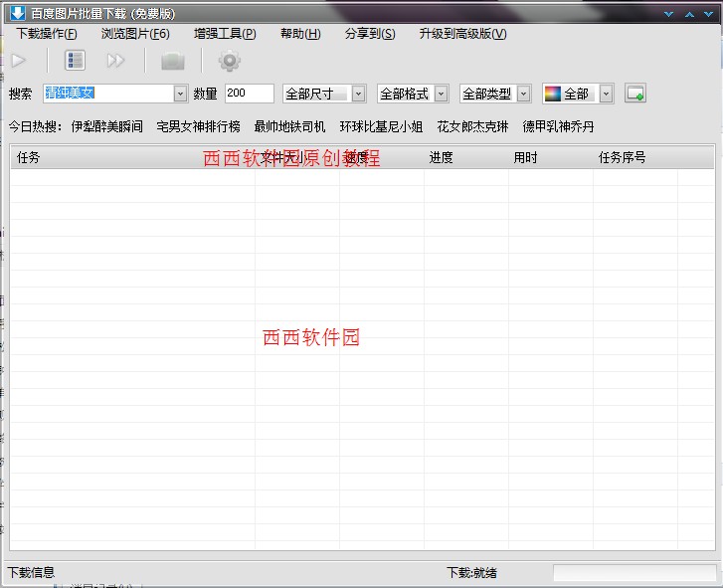This screenshot has height=588, width=723.
Task: Expand the search keyword dropdown arrow
Action: pos(180,94)
